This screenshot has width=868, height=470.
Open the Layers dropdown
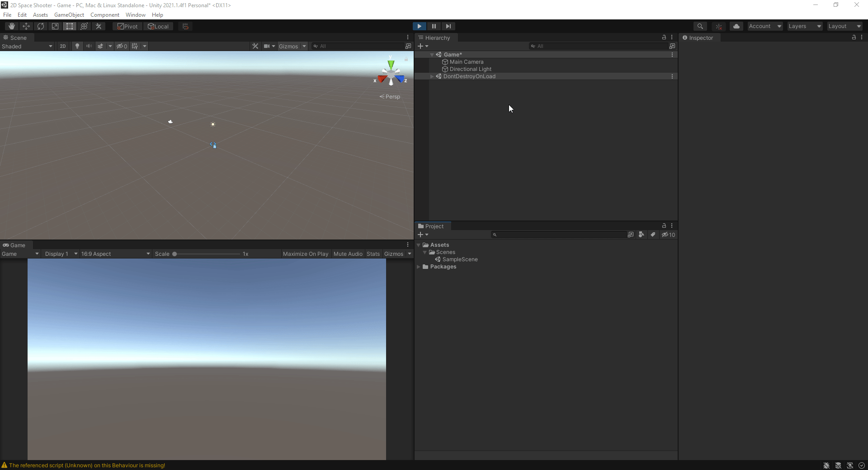tap(805, 26)
